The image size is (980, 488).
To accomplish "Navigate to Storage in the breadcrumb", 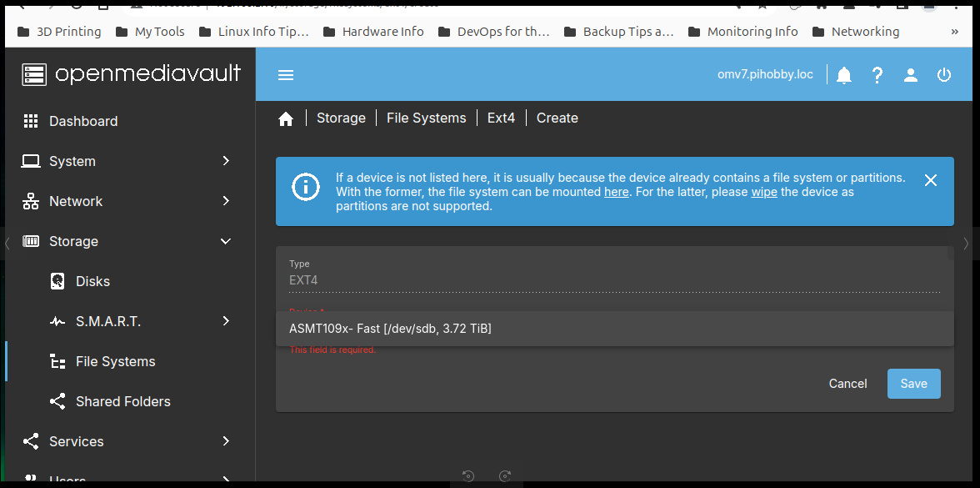I will tap(341, 118).
